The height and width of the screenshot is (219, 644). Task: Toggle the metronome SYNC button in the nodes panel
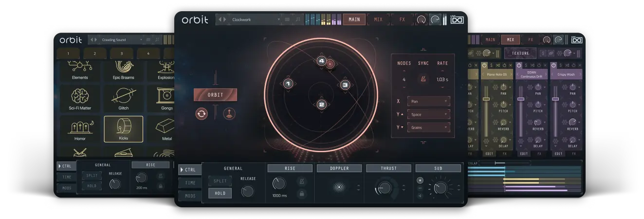tap(423, 79)
